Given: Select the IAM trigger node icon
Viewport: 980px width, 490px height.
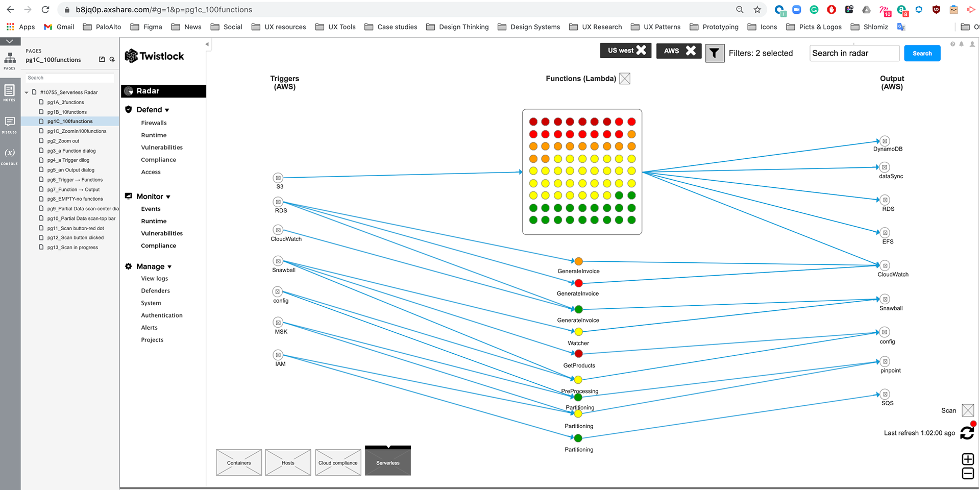Looking at the screenshot, I should 278,355.
